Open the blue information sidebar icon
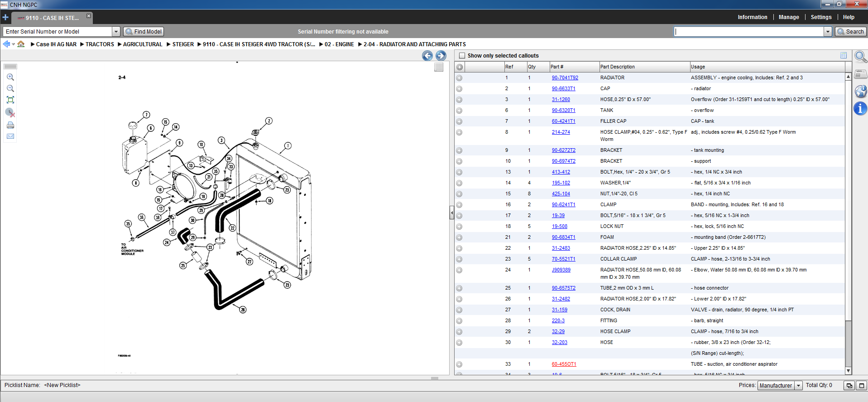868x402 pixels. point(860,108)
